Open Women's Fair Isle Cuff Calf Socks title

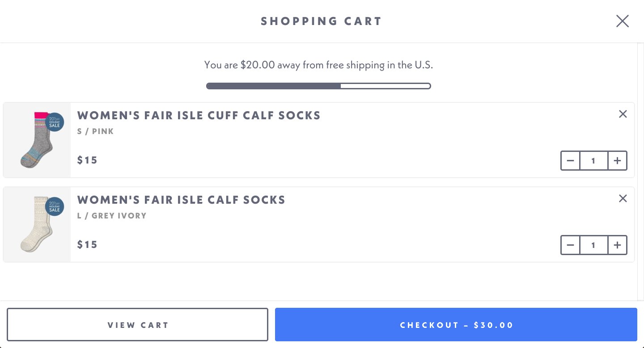click(199, 115)
